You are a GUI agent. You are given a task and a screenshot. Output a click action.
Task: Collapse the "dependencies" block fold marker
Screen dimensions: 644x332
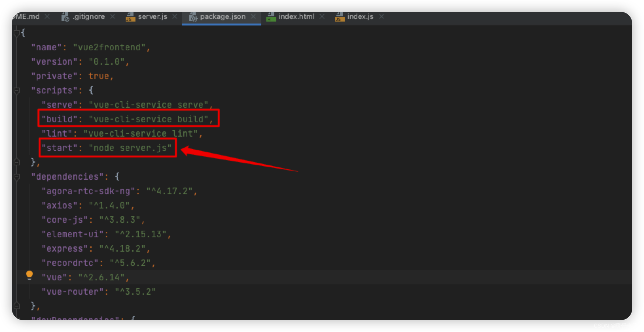17,177
